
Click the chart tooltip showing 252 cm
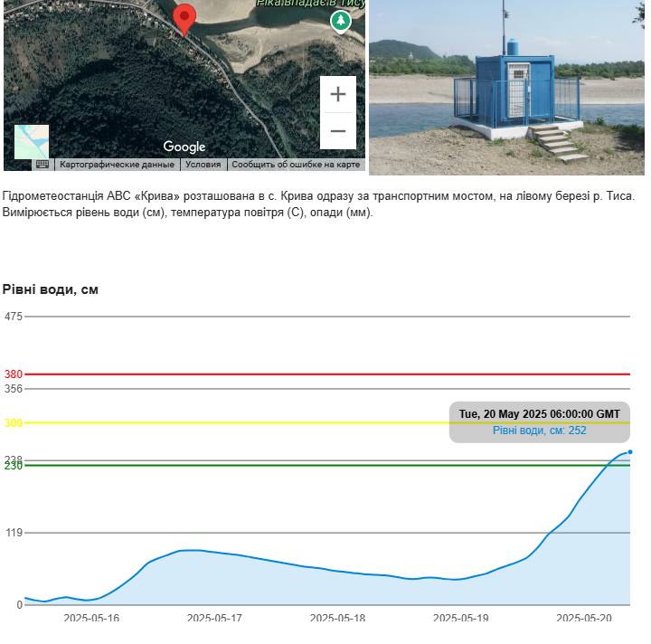(x=539, y=421)
